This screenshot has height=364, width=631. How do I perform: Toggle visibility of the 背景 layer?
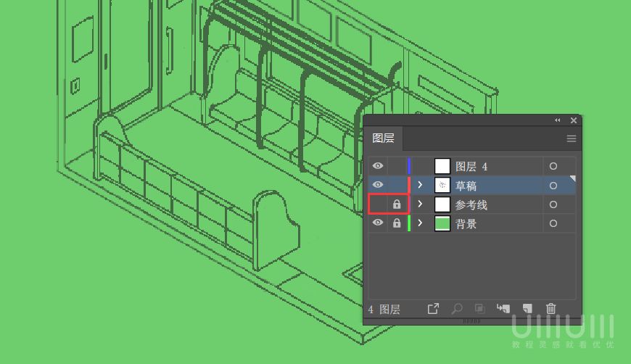(x=378, y=223)
